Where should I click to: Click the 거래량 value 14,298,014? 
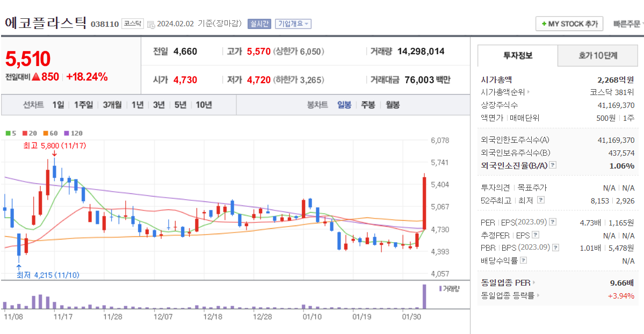coord(421,52)
